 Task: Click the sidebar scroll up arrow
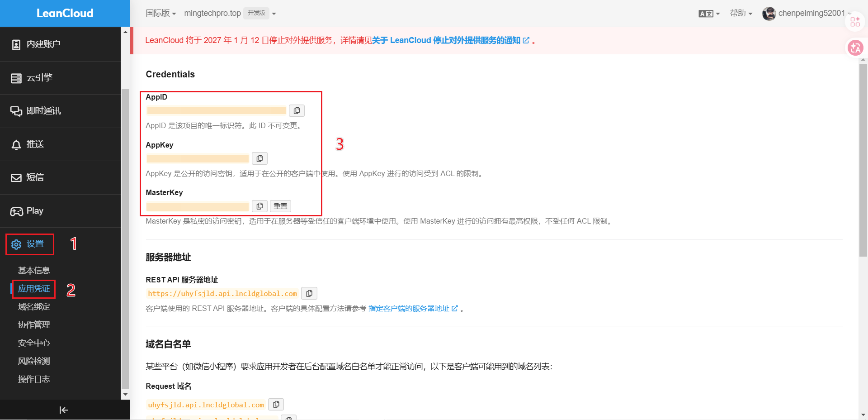coord(125,32)
